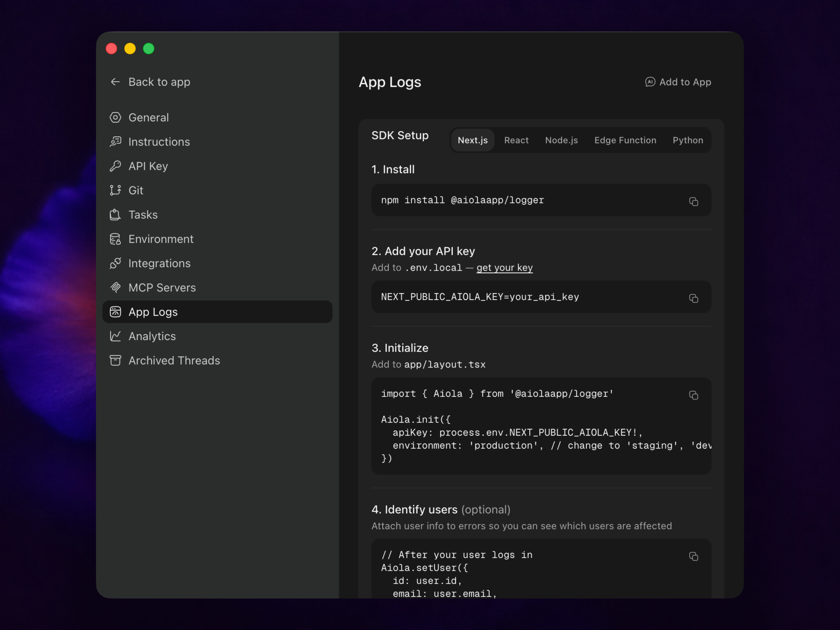
Task: Open MCP Servers settings
Action: pos(217,287)
